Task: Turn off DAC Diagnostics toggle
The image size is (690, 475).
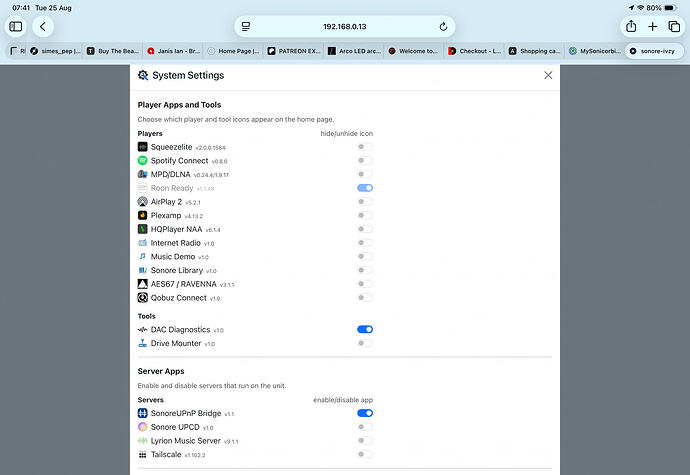Action: (x=365, y=329)
